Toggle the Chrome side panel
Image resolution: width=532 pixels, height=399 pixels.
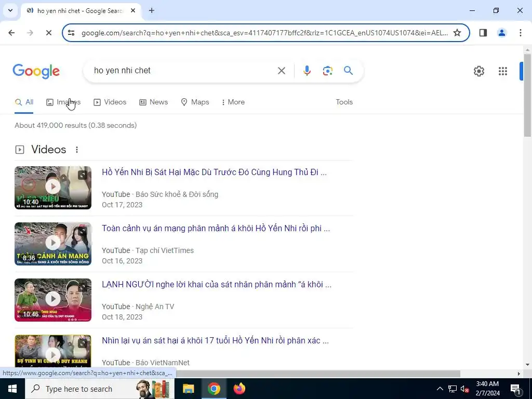coord(483,33)
